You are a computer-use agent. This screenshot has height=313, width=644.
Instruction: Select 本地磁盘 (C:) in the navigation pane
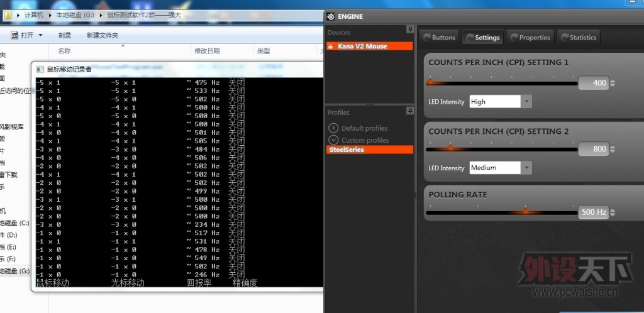(x=15, y=222)
